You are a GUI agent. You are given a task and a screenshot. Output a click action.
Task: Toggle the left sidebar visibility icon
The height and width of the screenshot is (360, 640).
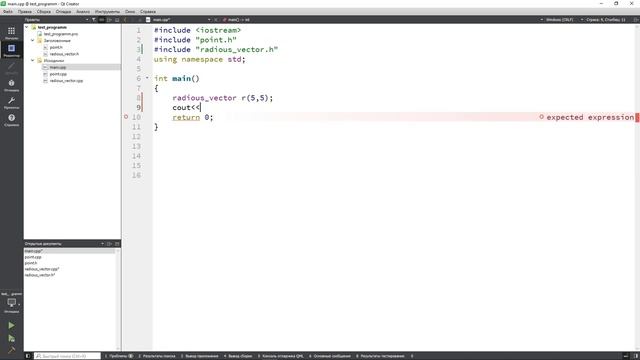28,356
